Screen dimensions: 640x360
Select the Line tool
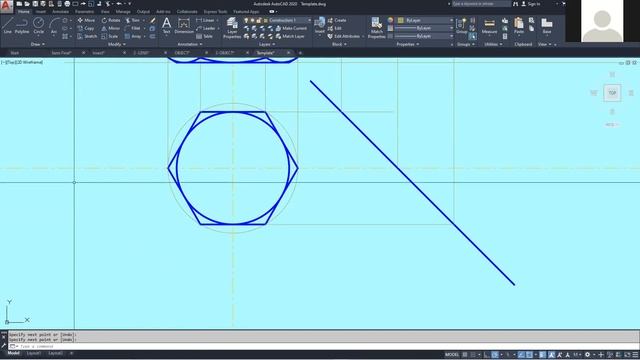[x=7, y=25]
